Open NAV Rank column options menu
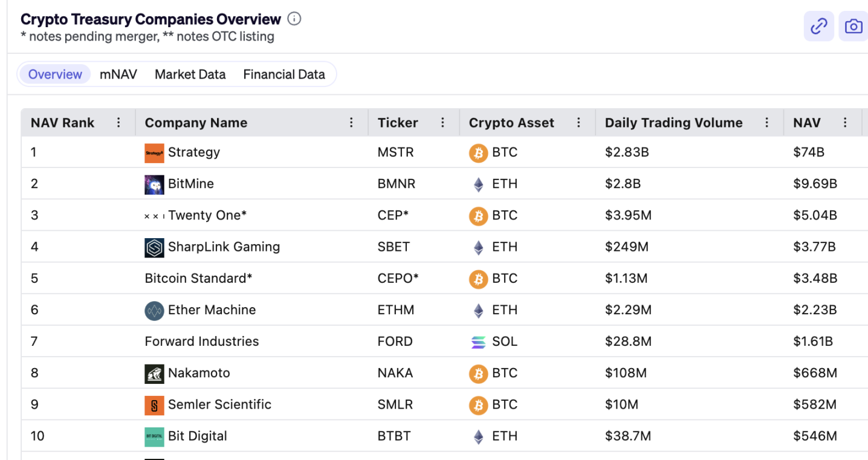Viewport: 868px width, 460px height. coord(118,123)
